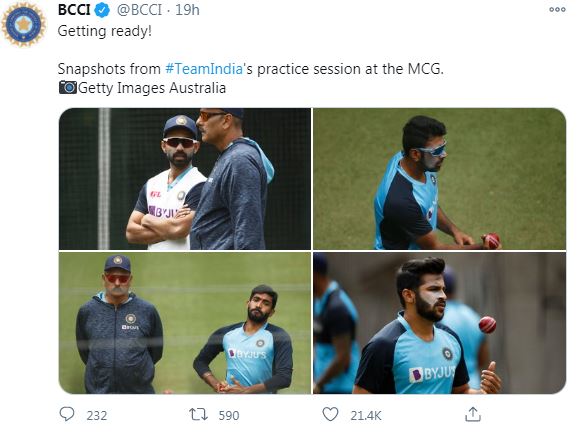Retweet this BCCI post
The height and width of the screenshot is (434, 580).
tap(198, 414)
